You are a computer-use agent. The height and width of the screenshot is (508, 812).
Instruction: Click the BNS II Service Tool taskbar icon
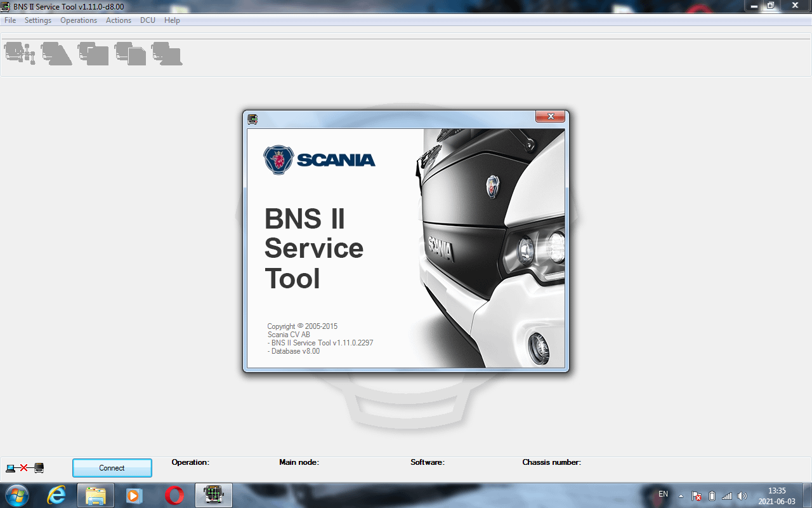[213, 495]
